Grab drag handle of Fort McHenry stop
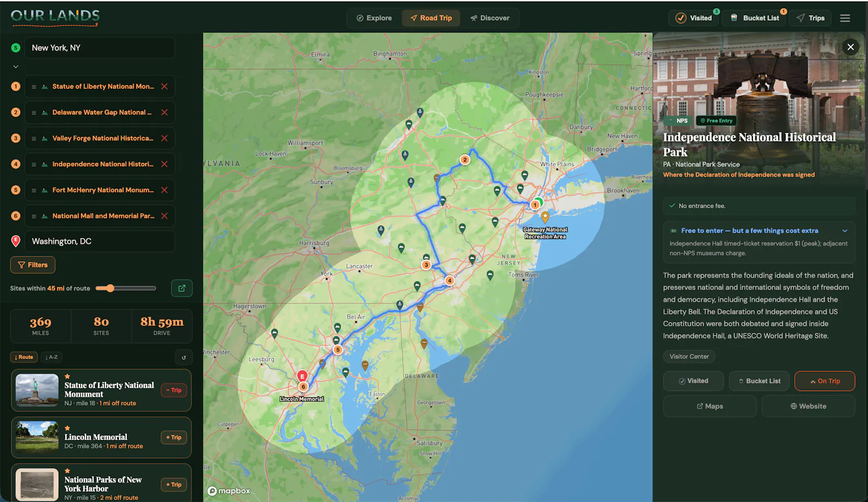Screen dimensions: 868x502 point(34,190)
